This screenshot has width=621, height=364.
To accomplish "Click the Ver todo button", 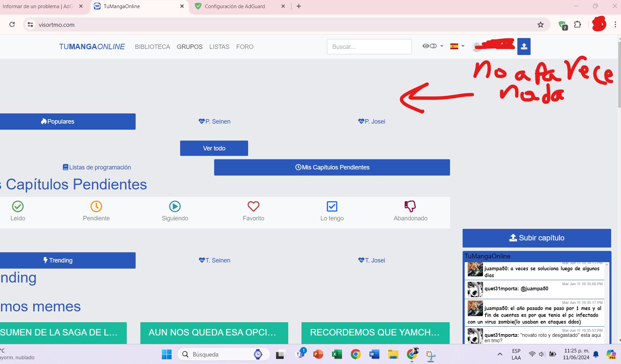I will point(214,148).
